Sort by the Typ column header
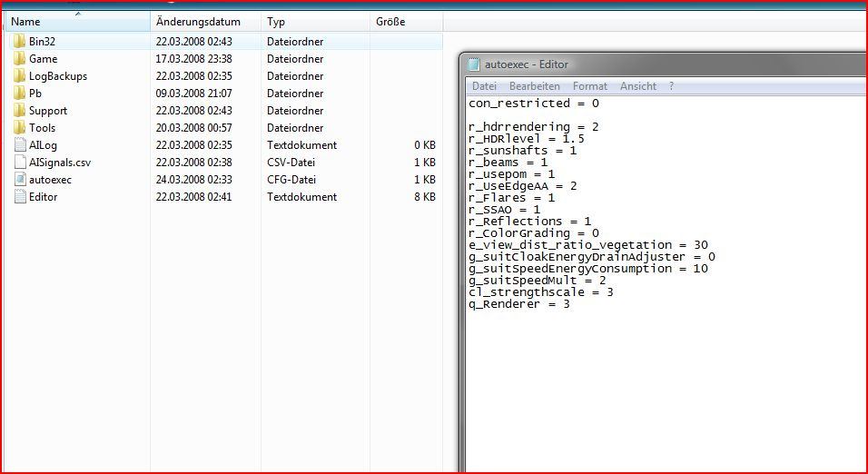868x474 pixels. (315, 22)
